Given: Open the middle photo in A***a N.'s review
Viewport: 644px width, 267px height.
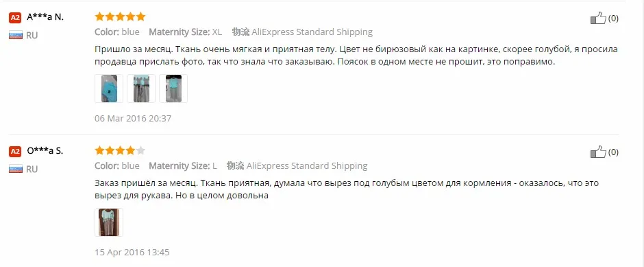Looking at the screenshot, I should (141, 89).
